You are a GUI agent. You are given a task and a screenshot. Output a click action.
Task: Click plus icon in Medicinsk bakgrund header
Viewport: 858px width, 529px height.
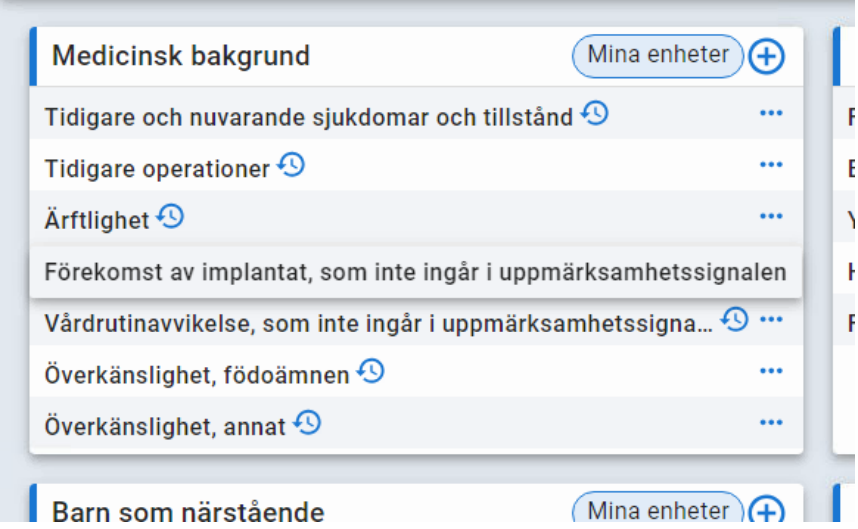(767, 57)
